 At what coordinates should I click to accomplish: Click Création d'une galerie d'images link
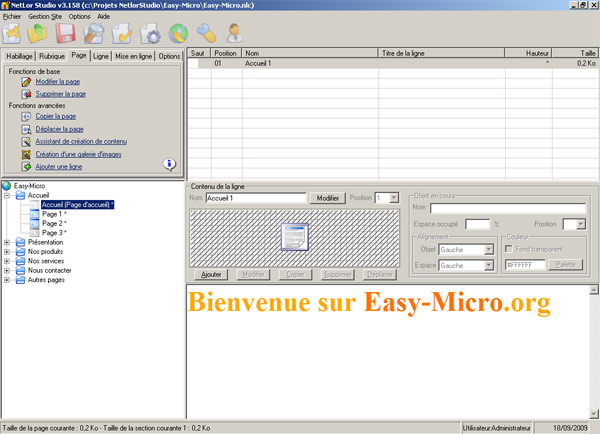click(x=78, y=155)
